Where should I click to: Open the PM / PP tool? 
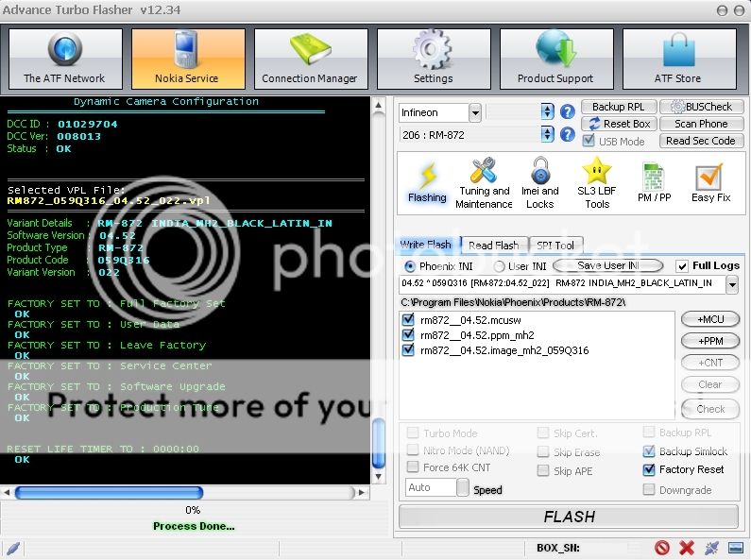[655, 183]
